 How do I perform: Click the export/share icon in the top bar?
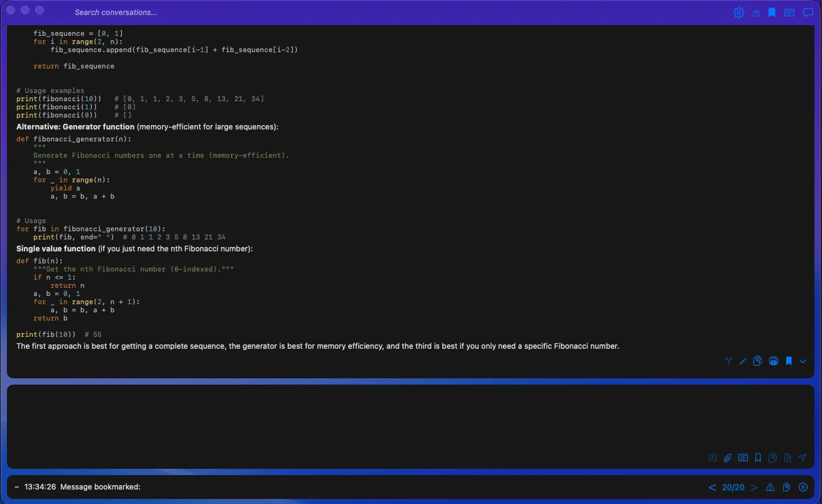point(756,12)
